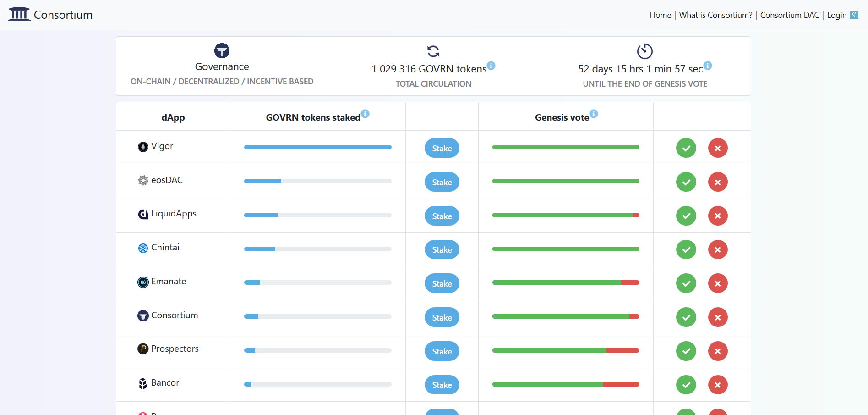The height and width of the screenshot is (415, 868).
Task: Stake tokens on eosDAC
Action: (x=442, y=182)
